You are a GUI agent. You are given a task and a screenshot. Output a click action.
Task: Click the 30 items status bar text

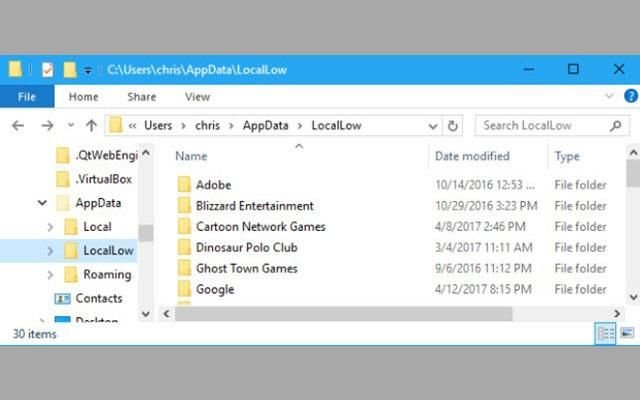(35, 334)
